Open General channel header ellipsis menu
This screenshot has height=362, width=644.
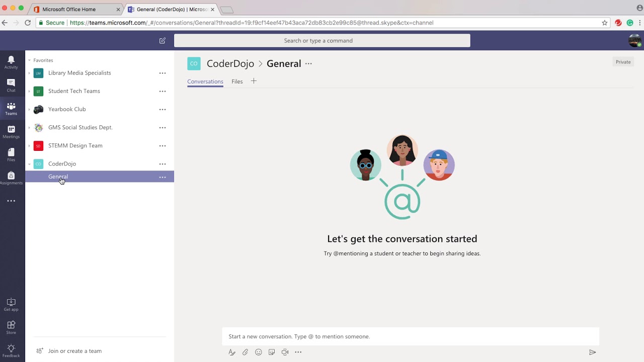click(x=308, y=64)
